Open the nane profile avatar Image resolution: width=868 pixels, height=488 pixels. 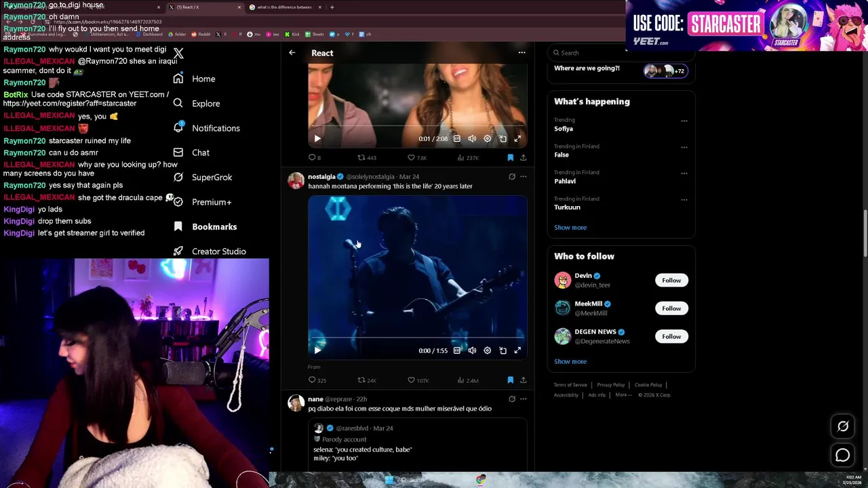pos(296,403)
